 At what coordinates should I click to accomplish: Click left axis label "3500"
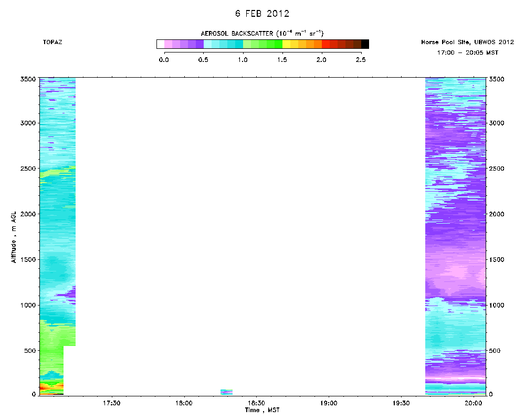click(28, 79)
